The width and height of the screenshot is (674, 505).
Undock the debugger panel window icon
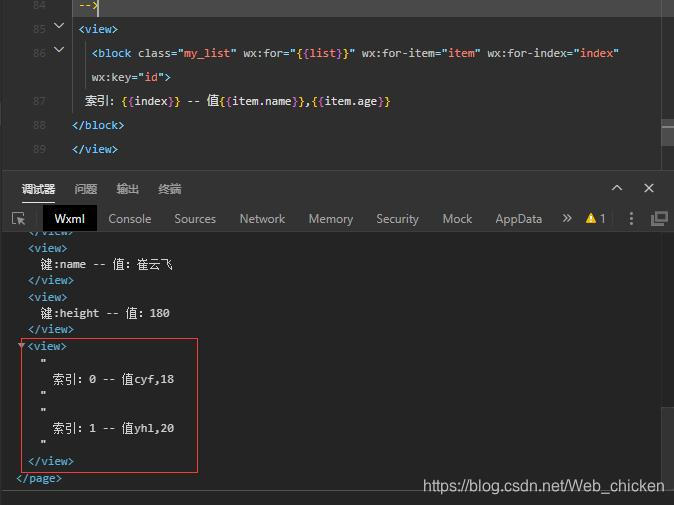point(659,219)
